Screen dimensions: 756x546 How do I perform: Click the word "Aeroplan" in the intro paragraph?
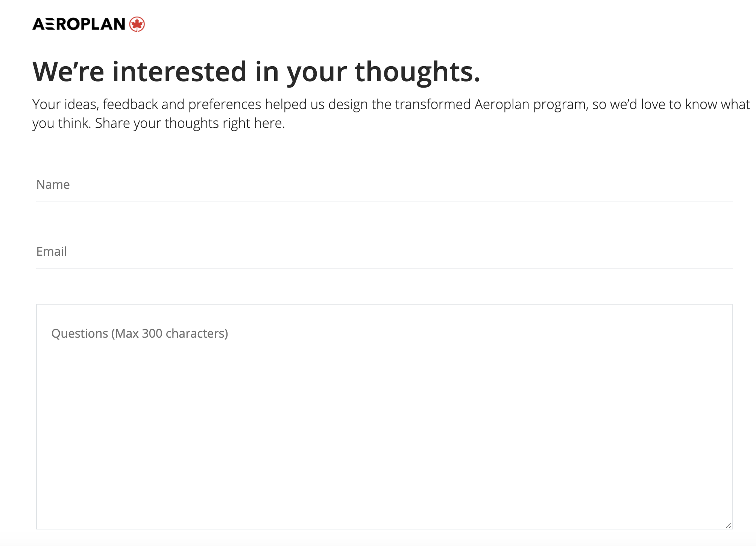coord(502,105)
